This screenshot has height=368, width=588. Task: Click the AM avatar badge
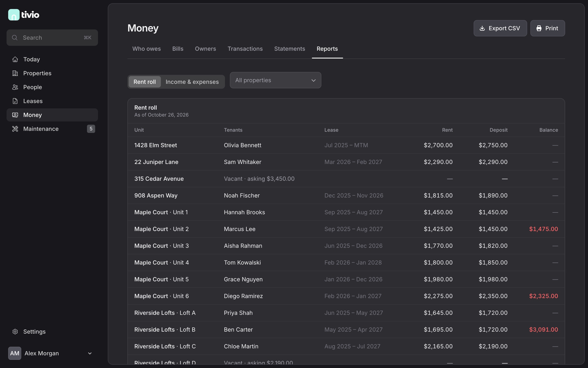pos(15,353)
